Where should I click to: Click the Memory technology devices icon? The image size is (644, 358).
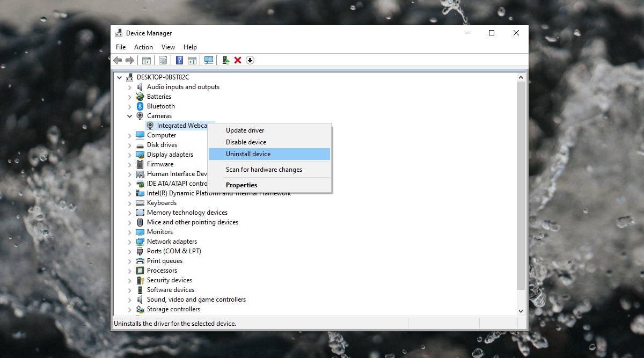click(x=140, y=213)
